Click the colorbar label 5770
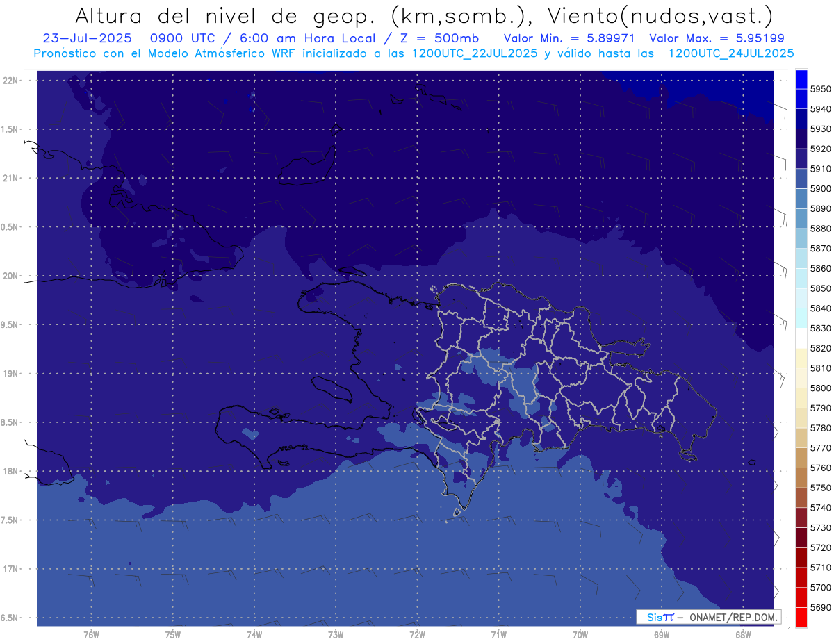 pyautogui.click(x=820, y=447)
